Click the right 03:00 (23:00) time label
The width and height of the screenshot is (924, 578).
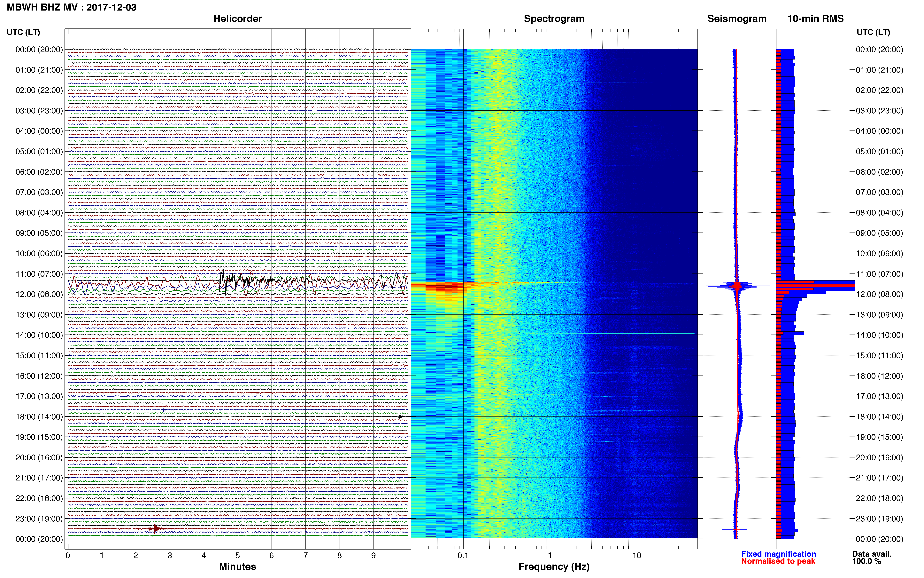(x=879, y=111)
